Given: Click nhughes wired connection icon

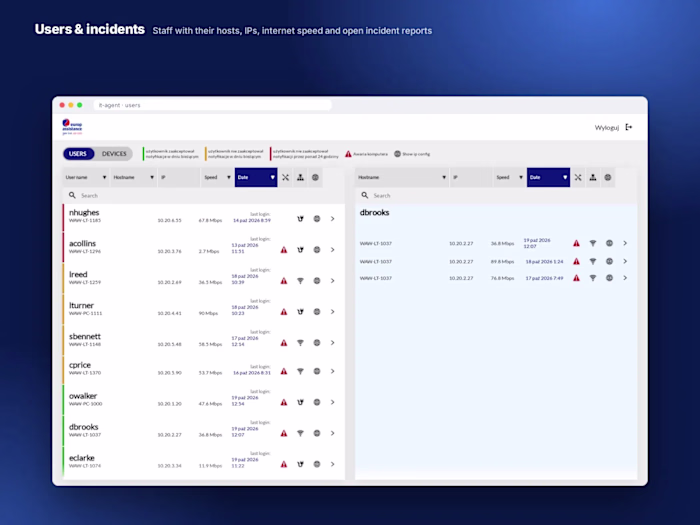Looking at the screenshot, I should click(x=300, y=219).
